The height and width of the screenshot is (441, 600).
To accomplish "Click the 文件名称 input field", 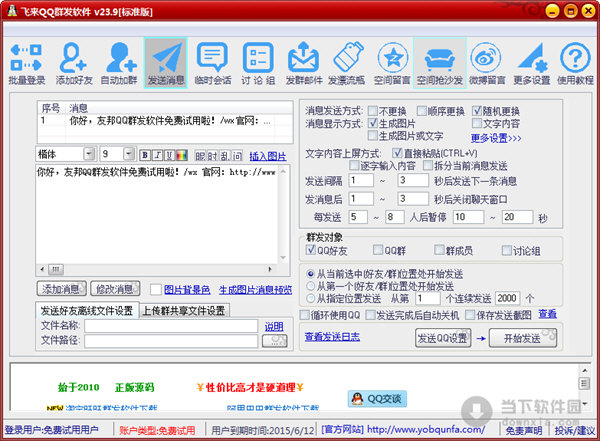I will point(171,326).
